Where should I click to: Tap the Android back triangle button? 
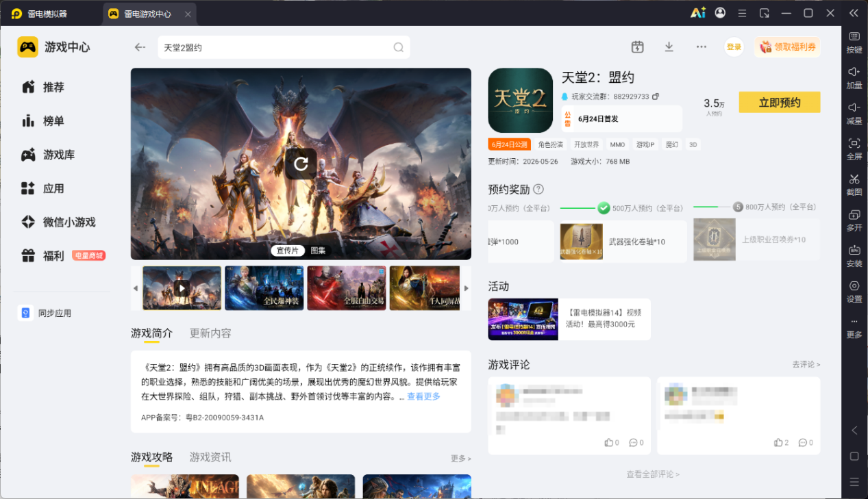854,431
